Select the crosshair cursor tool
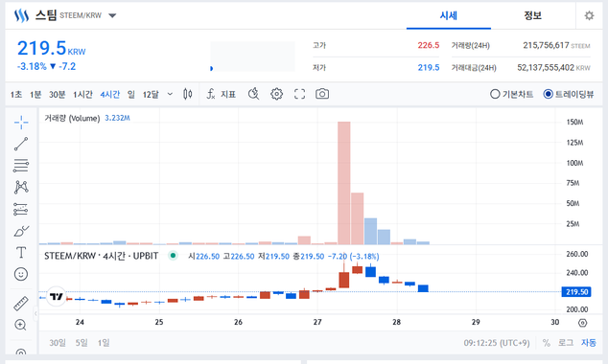This screenshot has height=364, width=608. (x=21, y=123)
